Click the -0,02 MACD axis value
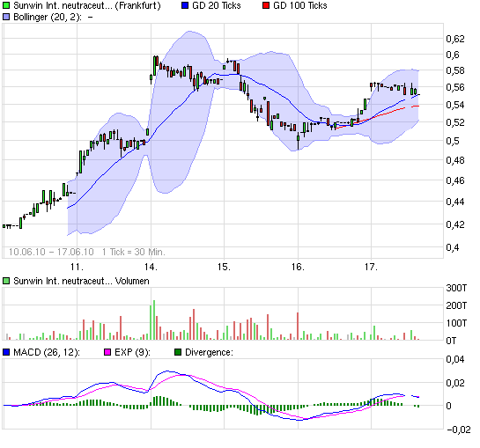Image resolution: width=480 pixels, height=448 pixels. coord(459,430)
